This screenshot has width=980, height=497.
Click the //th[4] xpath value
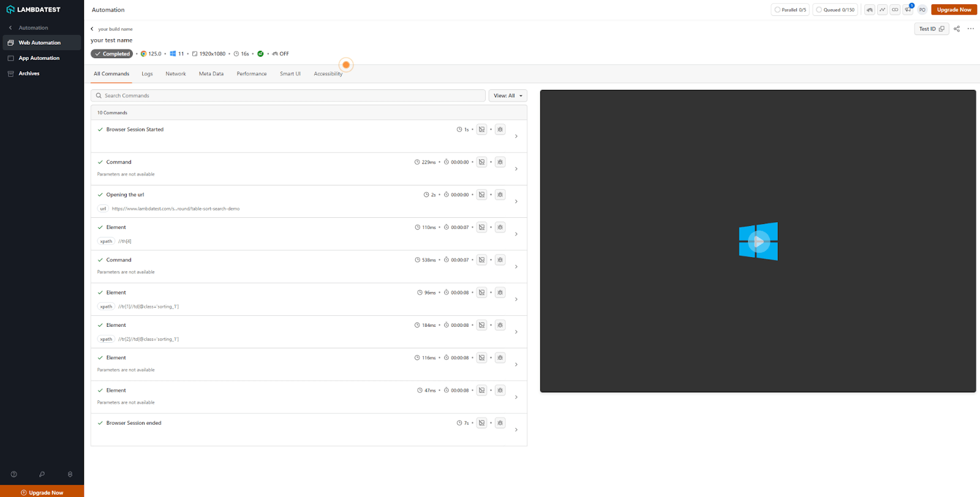(x=125, y=241)
